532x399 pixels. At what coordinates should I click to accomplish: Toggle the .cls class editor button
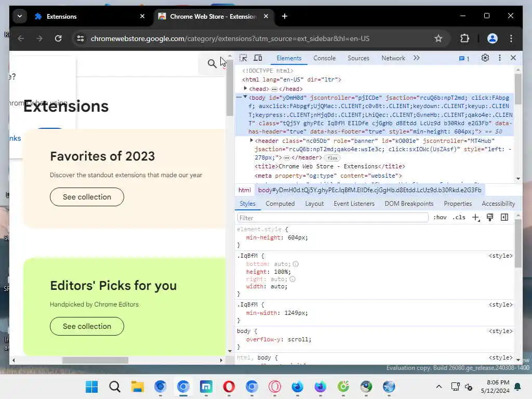click(459, 218)
